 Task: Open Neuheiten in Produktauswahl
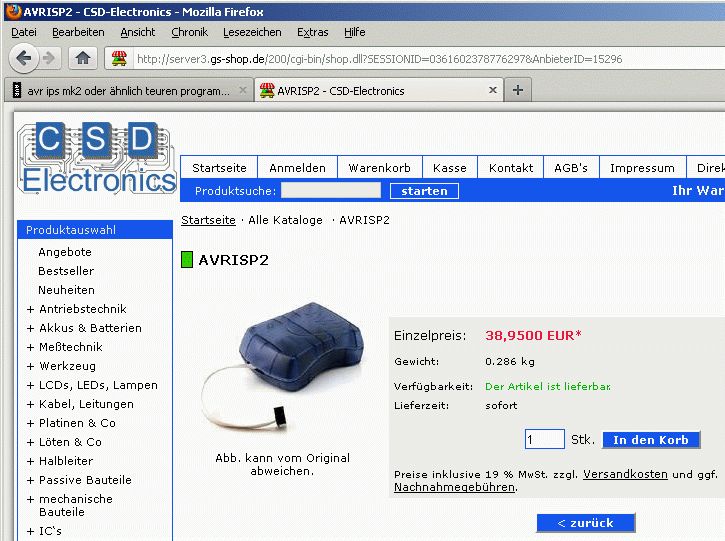(x=66, y=290)
